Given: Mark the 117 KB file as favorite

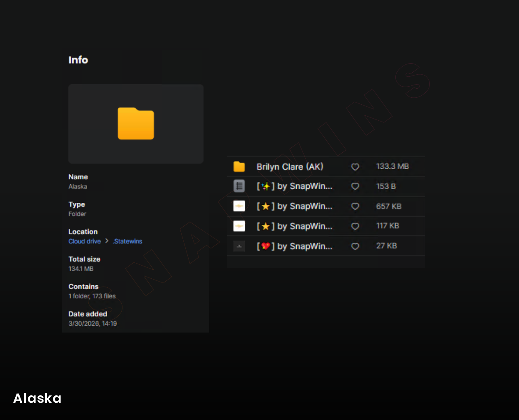Looking at the screenshot, I should pos(355,226).
